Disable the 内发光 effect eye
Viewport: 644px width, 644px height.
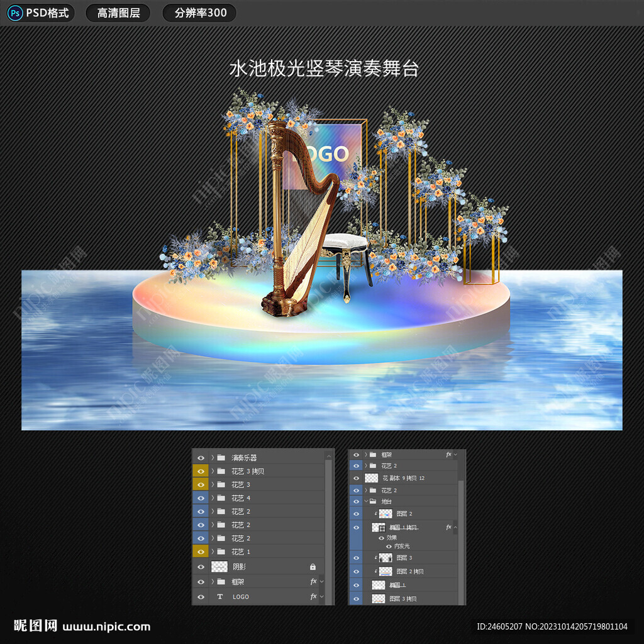tap(389, 547)
